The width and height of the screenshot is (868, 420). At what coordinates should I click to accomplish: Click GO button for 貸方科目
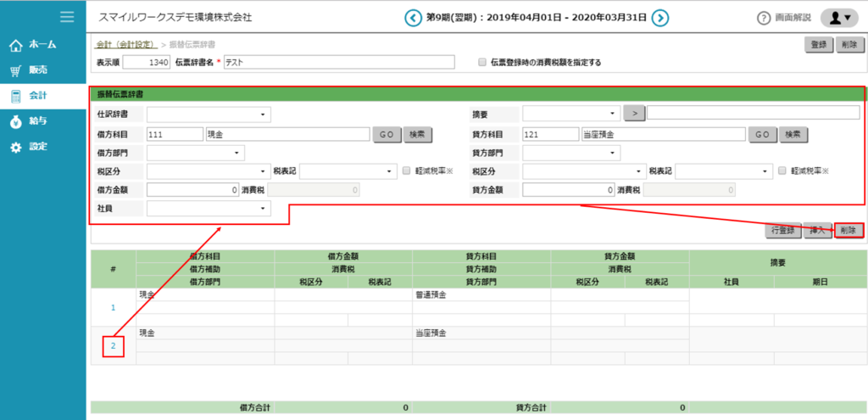tap(763, 135)
